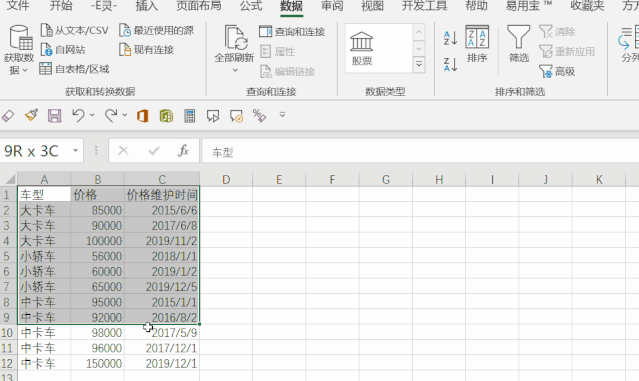Open Customize Quick Access Toolbar dropdown
Image resolution: width=639 pixels, height=381 pixels.
coord(282,115)
